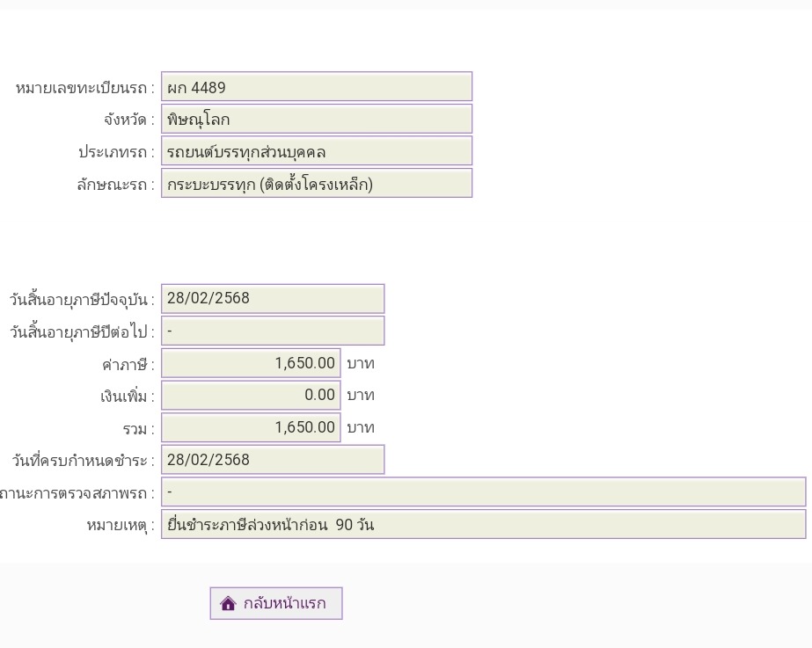
Task: Click the หมายเหตุ remark field
Action: 483,524
